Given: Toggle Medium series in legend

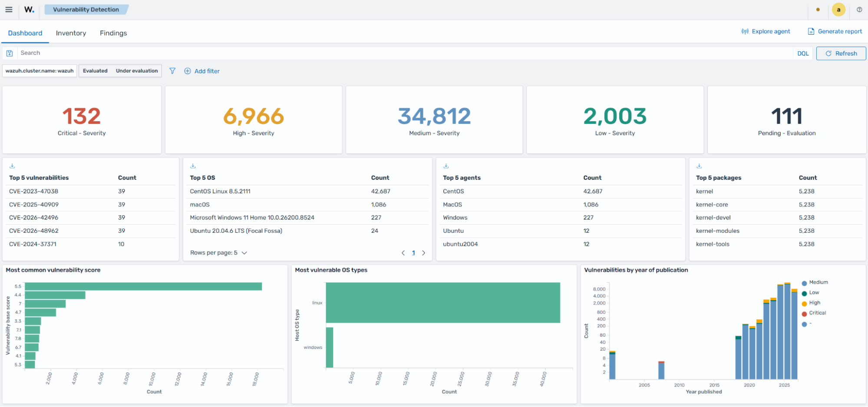Looking at the screenshot, I should [815, 282].
